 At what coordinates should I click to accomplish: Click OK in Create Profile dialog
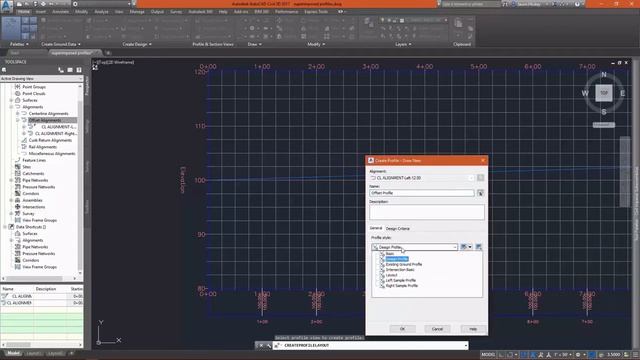click(402, 329)
